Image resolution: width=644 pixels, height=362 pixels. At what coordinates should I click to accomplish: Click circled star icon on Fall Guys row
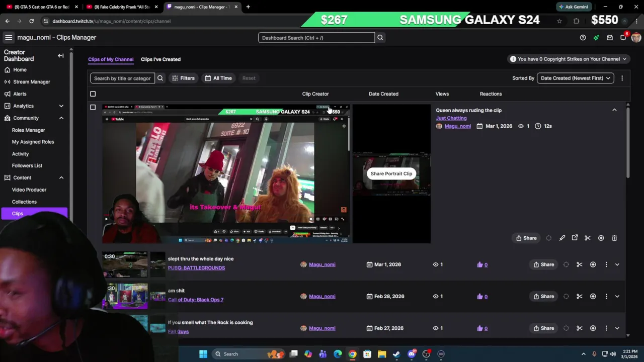point(593,328)
